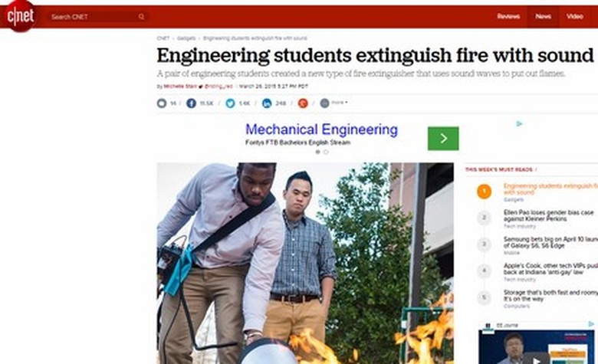Play the sidebar video thumbnail
The width and height of the screenshot is (598, 364).
[536, 360]
